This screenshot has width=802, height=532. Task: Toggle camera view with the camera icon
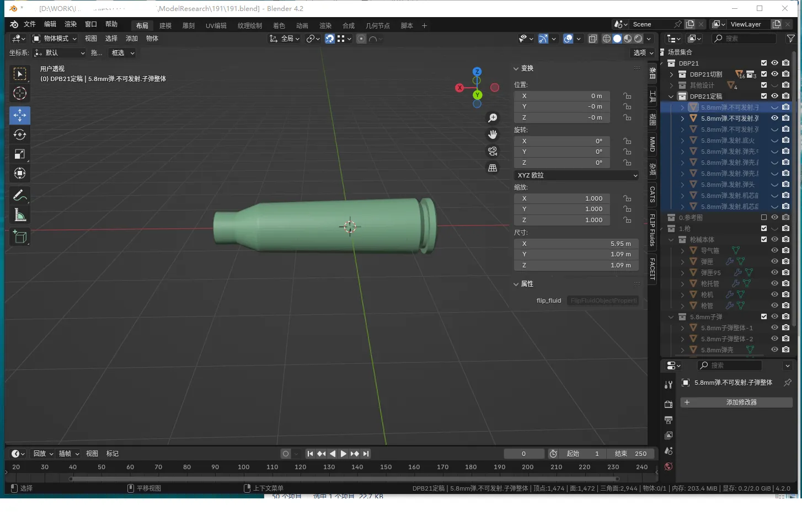click(x=493, y=151)
